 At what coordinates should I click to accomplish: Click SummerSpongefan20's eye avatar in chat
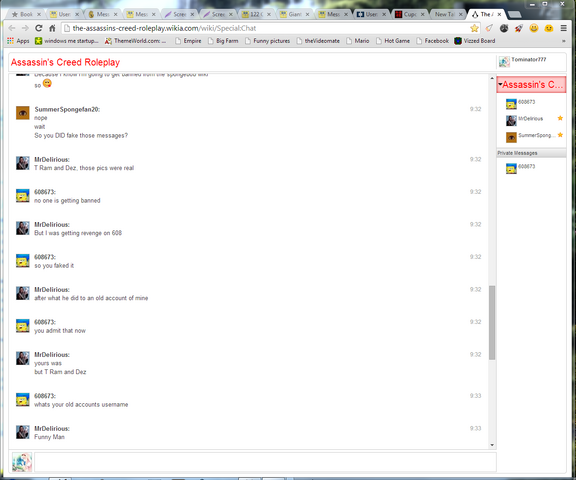point(23,113)
